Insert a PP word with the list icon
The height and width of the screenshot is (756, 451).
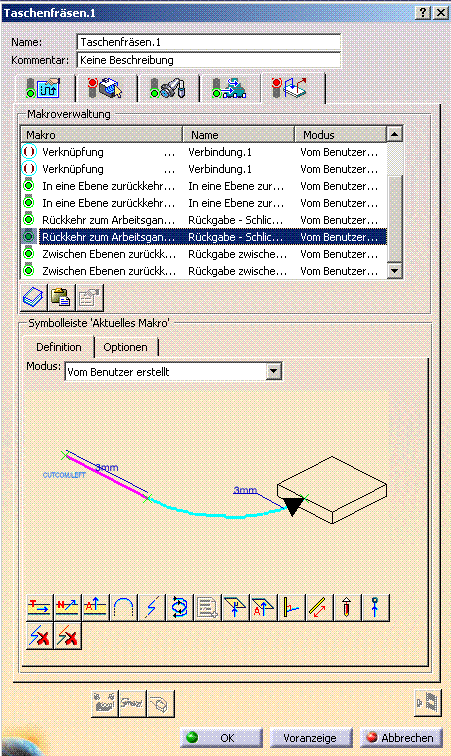click(207, 607)
